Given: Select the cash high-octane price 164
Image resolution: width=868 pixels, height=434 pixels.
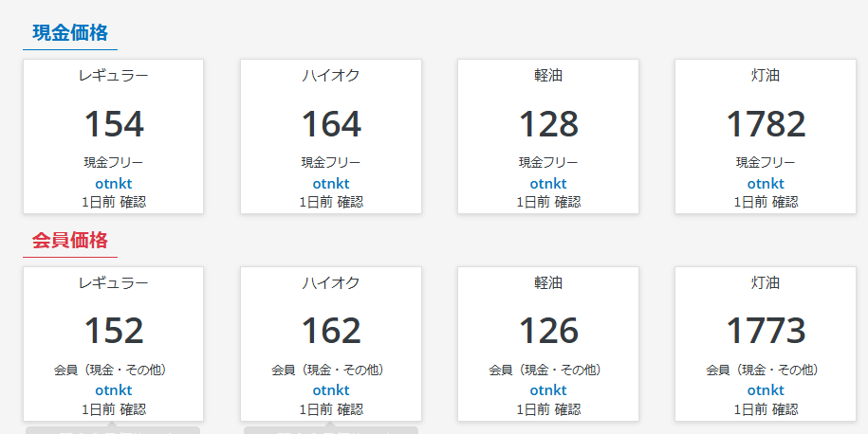Looking at the screenshot, I should tap(330, 124).
